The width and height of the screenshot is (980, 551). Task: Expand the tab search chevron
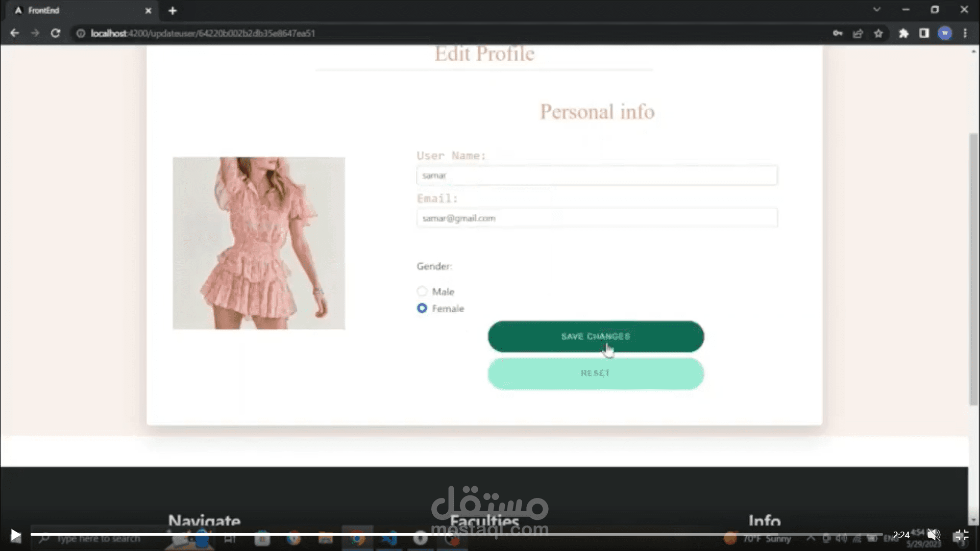pyautogui.click(x=876, y=10)
